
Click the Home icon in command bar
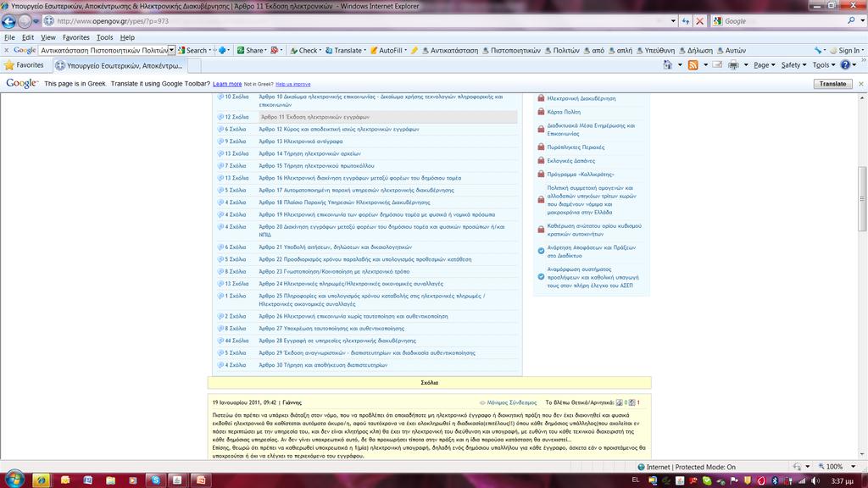[x=668, y=65]
